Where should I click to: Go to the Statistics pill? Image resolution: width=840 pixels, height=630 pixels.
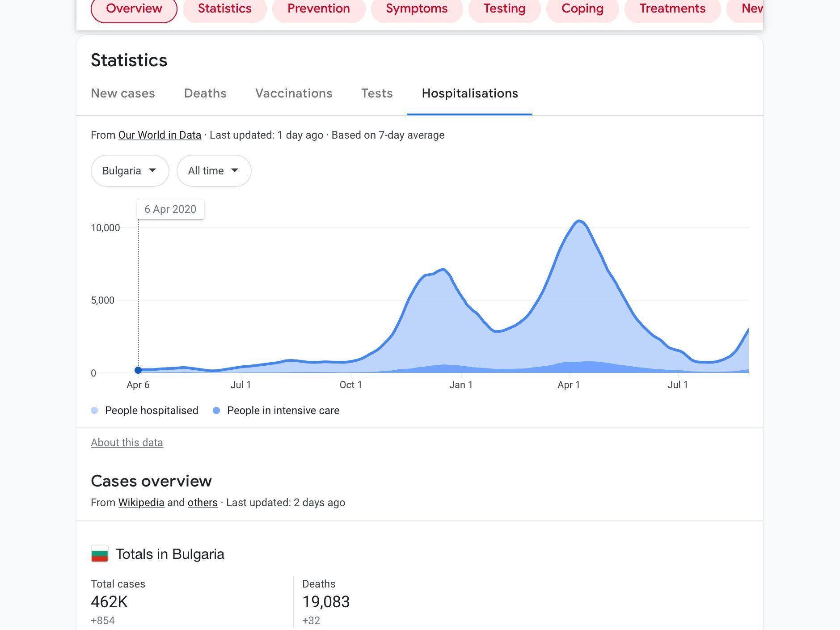coord(224,9)
